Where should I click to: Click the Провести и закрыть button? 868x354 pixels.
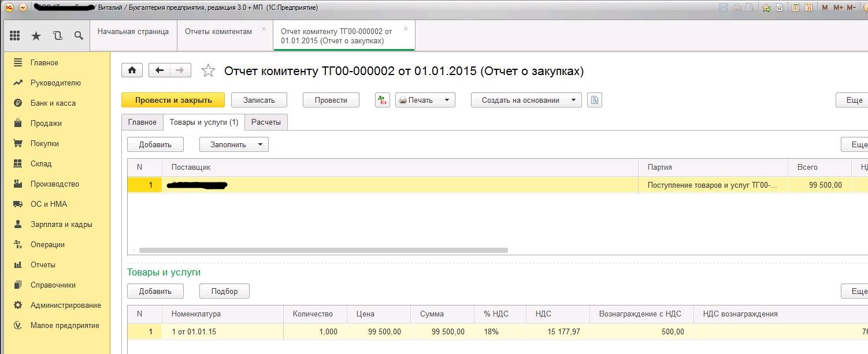click(x=173, y=100)
